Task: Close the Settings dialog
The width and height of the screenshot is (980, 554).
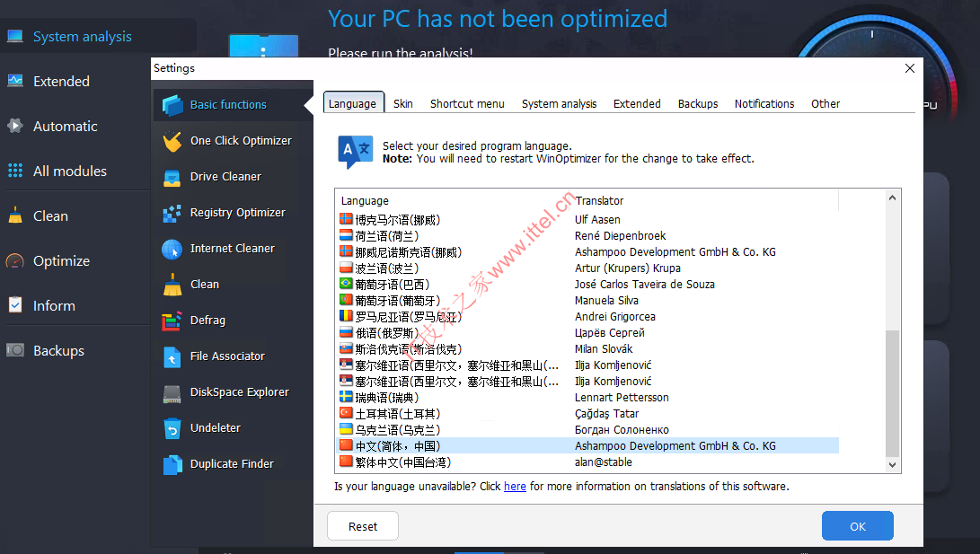Action: tap(909, 68)
